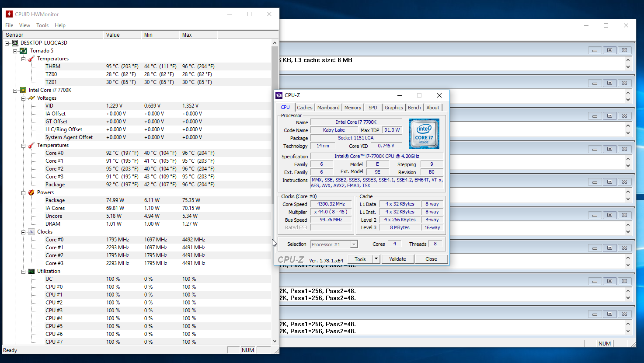Click the Intel Core i7 logo badge
644x363 pixels.
pyautogui.click(x=424, y=134)
